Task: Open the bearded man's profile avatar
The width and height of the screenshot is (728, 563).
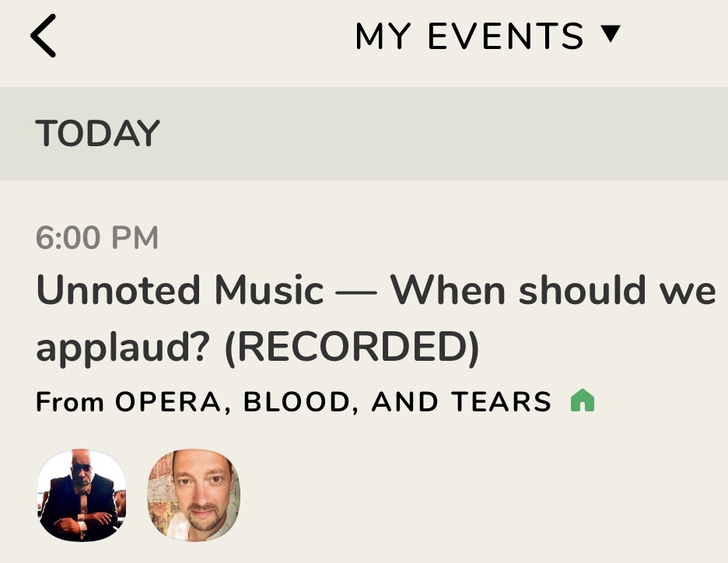Action: [x=194, y=495]
